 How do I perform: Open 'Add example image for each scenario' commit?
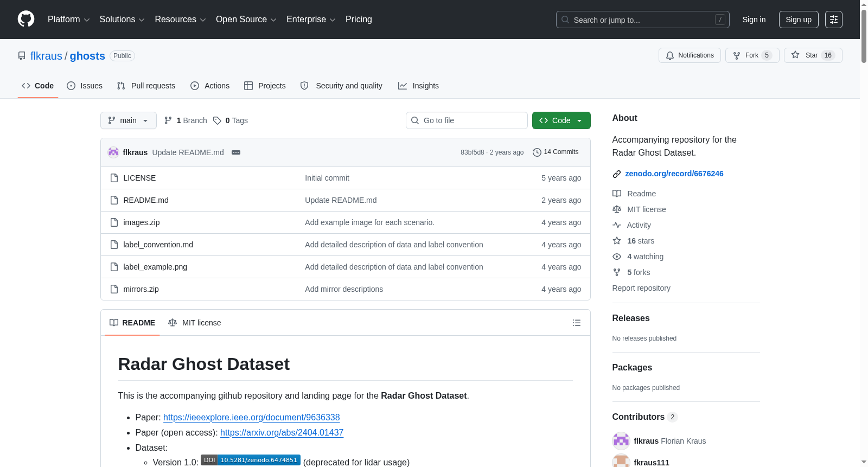click(x=369, y=222)
